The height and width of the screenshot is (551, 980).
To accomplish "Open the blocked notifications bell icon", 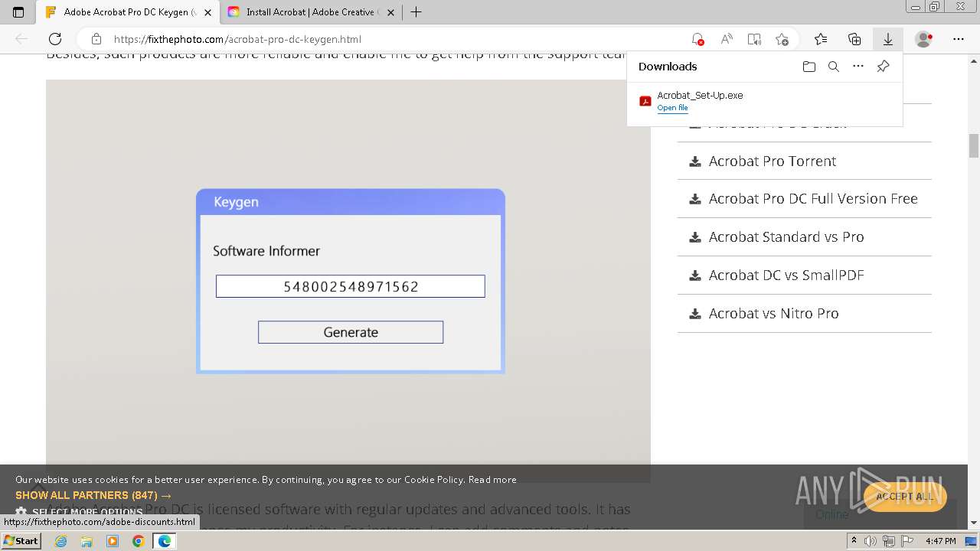I will click(697, 39).
